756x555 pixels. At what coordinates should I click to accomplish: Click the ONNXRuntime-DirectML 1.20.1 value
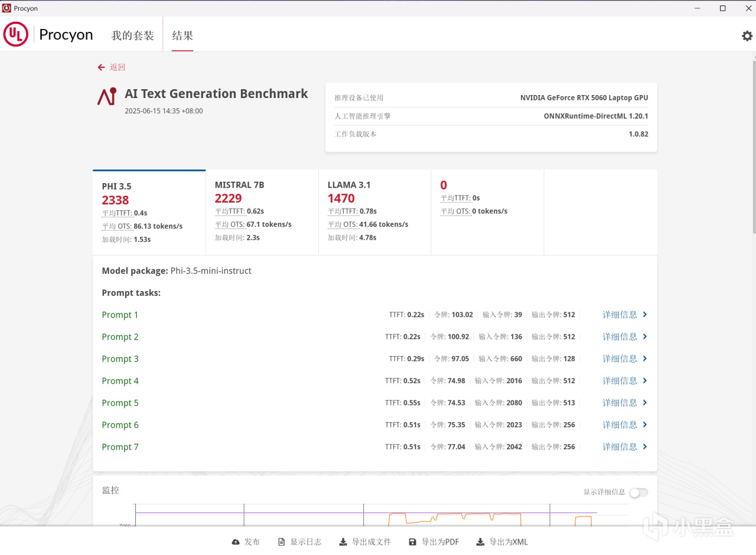596,116
